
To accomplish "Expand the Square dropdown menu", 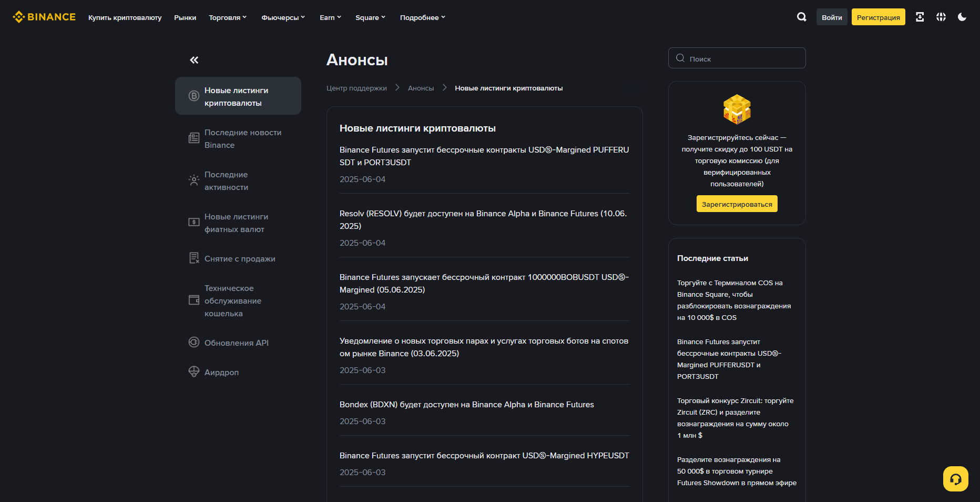I will 371,17.
